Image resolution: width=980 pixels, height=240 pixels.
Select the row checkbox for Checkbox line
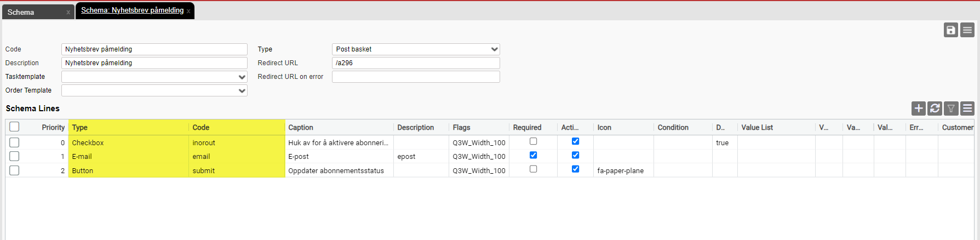pos(15,142)
